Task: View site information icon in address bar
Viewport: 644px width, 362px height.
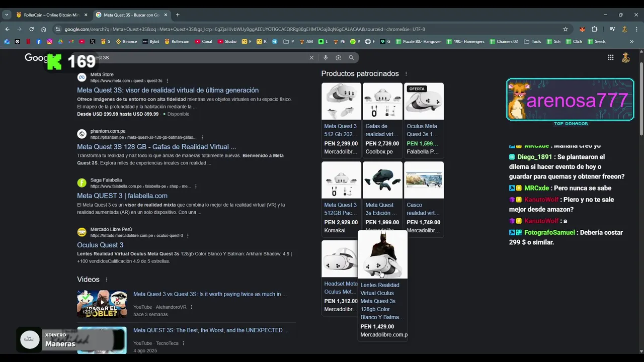Action: coord(57,29)
